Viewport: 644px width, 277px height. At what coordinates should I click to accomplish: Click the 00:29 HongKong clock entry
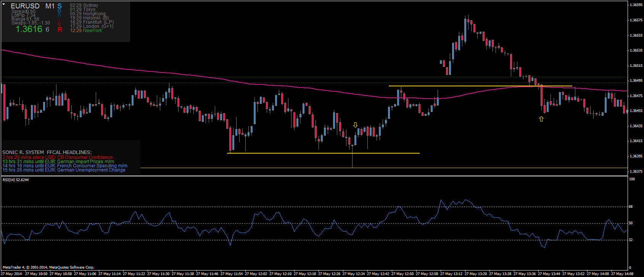coord(88,14)
